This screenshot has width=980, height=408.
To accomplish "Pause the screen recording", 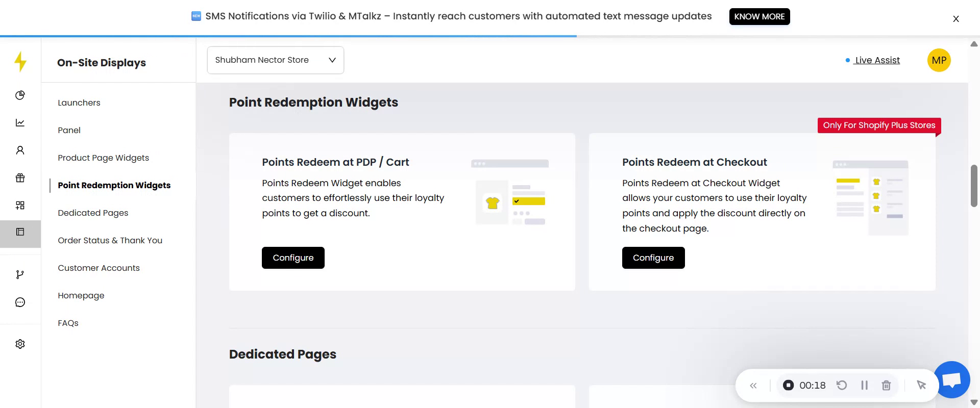I will [x=864, y=386].
